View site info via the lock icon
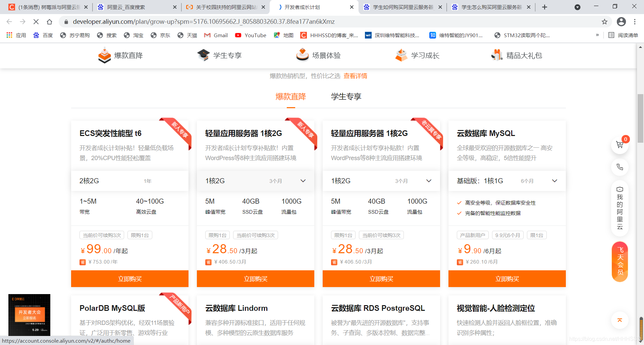Screen dimensions: 644x345 66,22
